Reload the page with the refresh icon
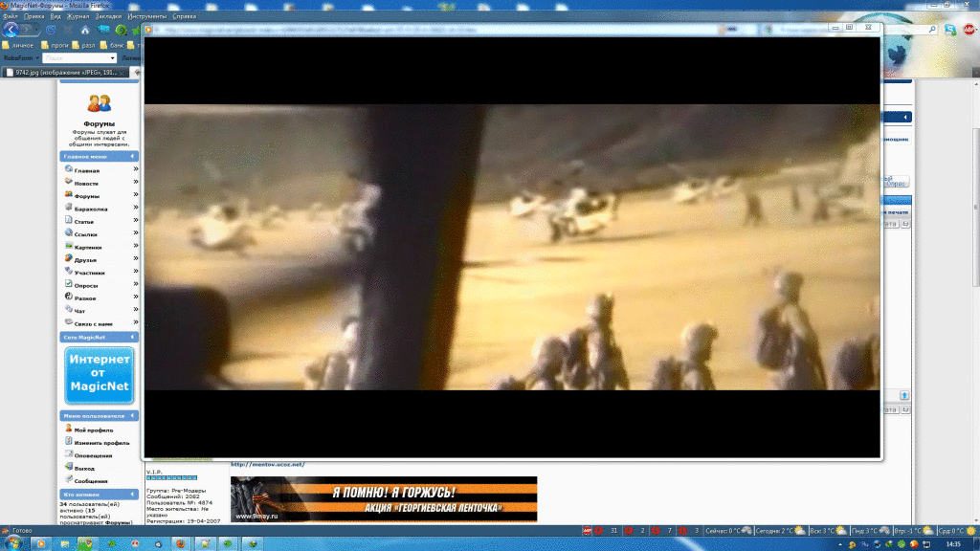Screen dimensions: 980x551 [x=51, y=30]
